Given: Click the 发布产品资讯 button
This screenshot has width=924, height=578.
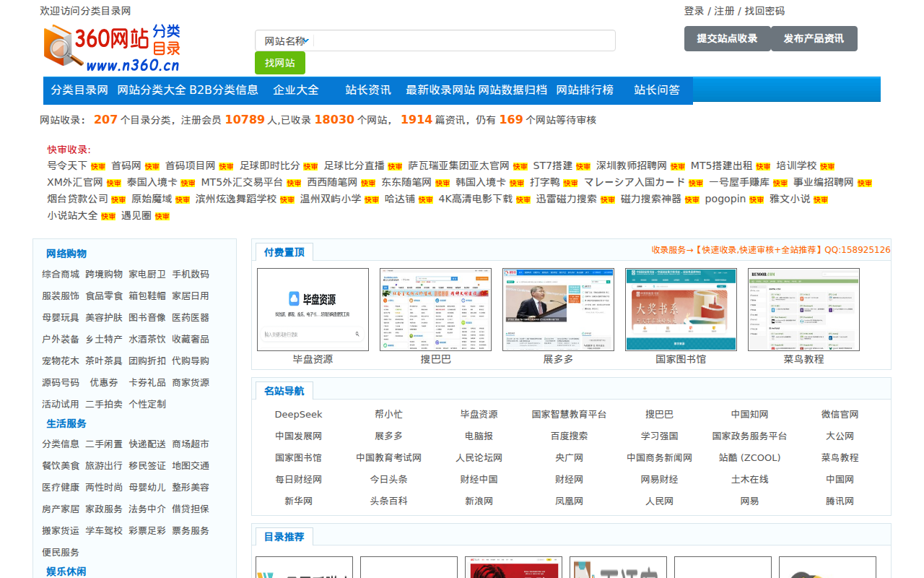Looking at the screenshot, I should (814, 39).
